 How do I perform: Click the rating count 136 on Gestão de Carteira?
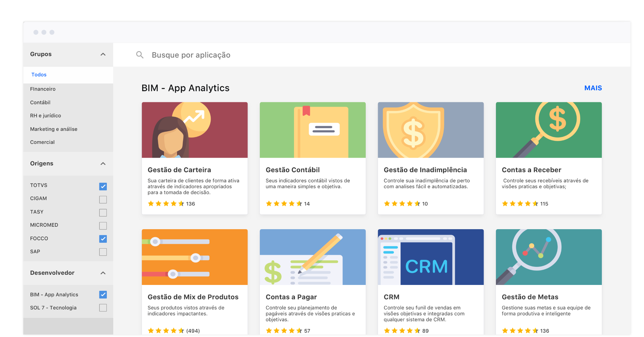(x=191, y=204)
